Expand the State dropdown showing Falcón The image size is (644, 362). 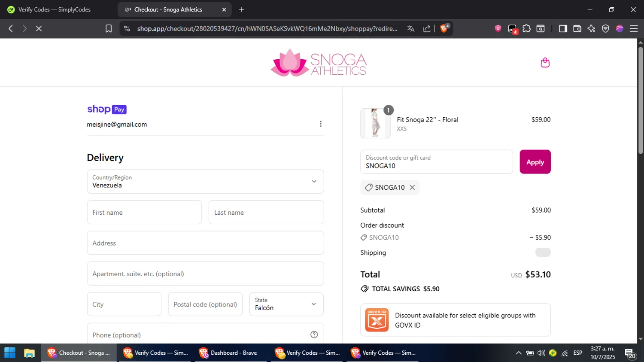[x=286, y=304]
